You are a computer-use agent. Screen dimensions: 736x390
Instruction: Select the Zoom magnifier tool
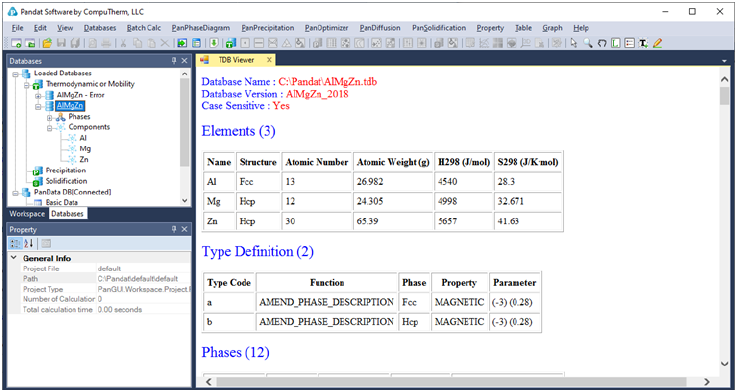[x=588, y=43]
